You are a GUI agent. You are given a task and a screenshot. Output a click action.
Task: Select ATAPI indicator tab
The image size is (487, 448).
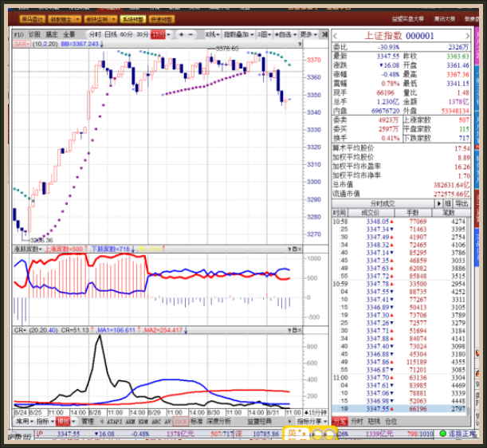tap(115, 422)
